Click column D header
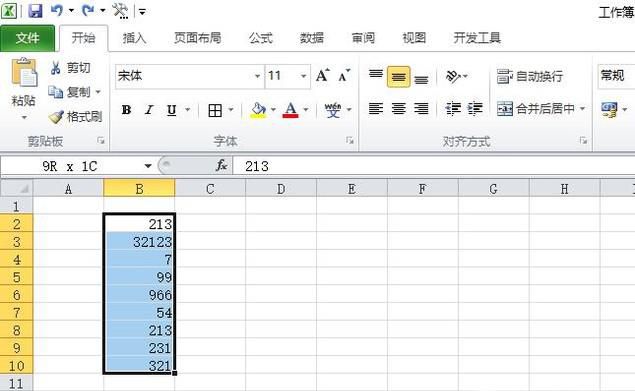The height and width of the screenshot is (391, 635). pos(281,189)
